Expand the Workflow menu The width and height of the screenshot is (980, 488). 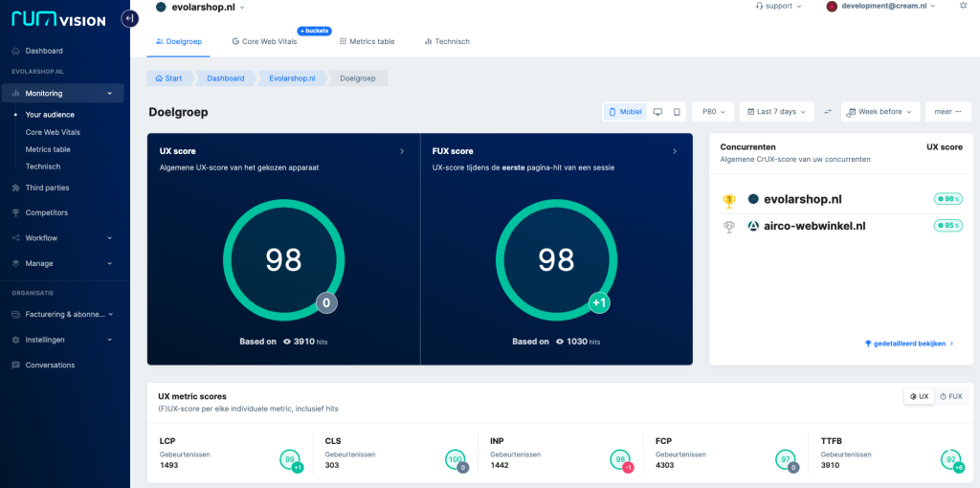pos(62,238)
